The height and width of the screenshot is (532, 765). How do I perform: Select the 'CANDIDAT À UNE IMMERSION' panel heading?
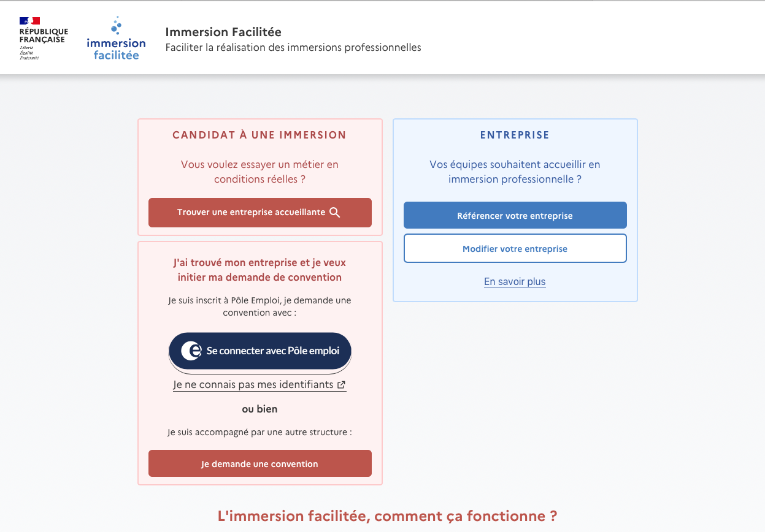point(259,135)
